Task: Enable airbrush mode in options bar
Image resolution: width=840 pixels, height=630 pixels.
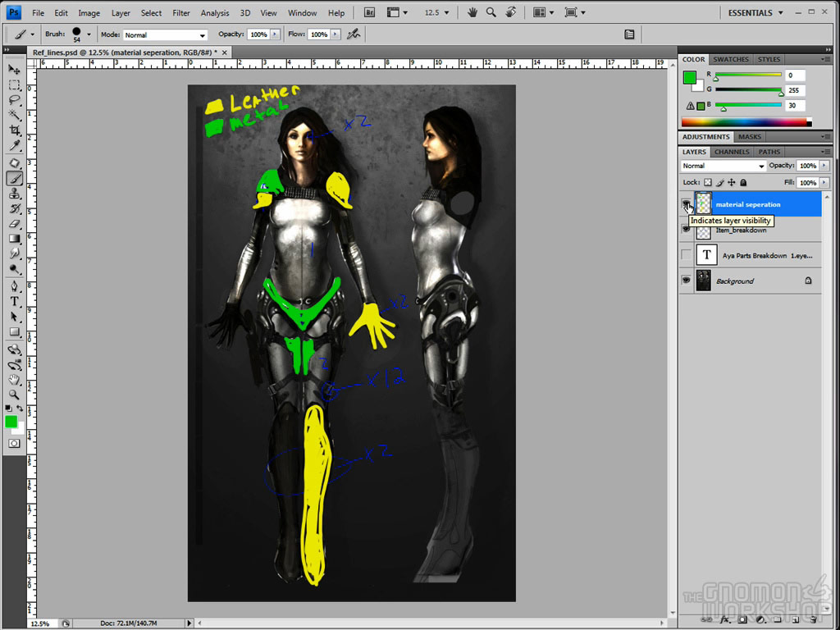Action: point(353,34)
